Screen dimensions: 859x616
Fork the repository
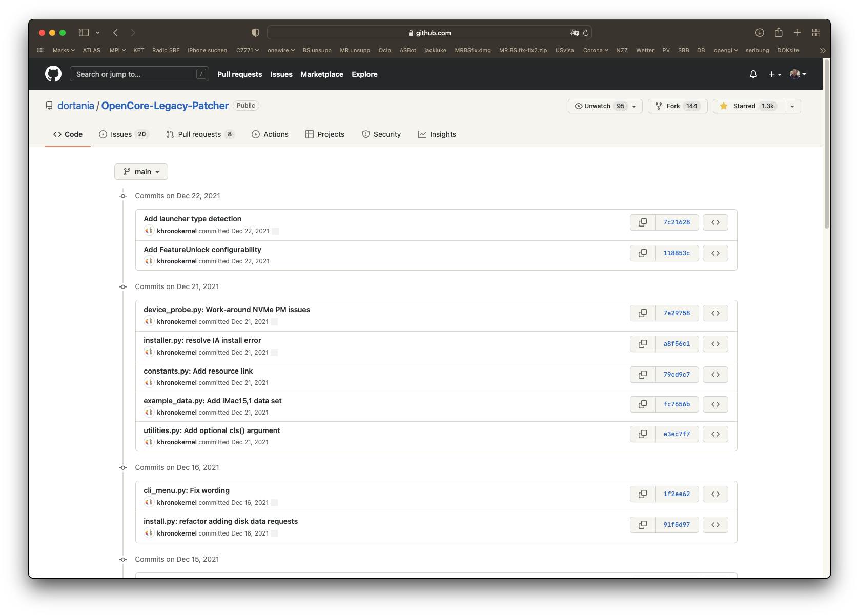pos(678,106)
